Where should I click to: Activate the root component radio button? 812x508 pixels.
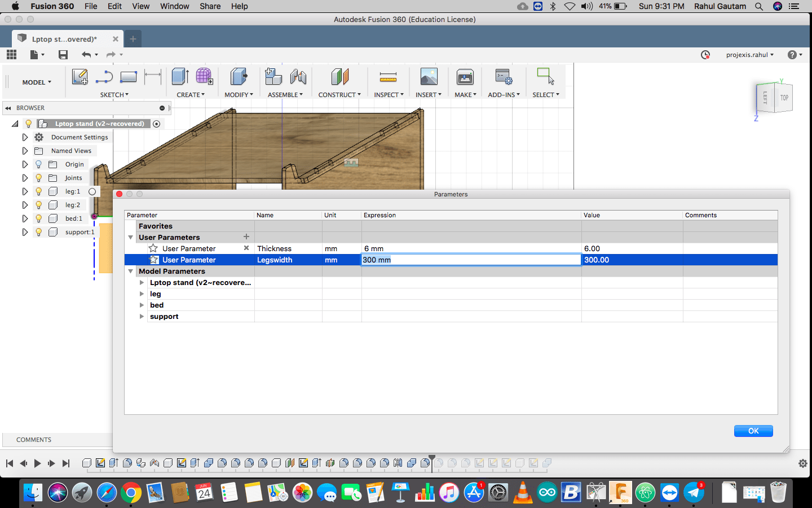157,124
